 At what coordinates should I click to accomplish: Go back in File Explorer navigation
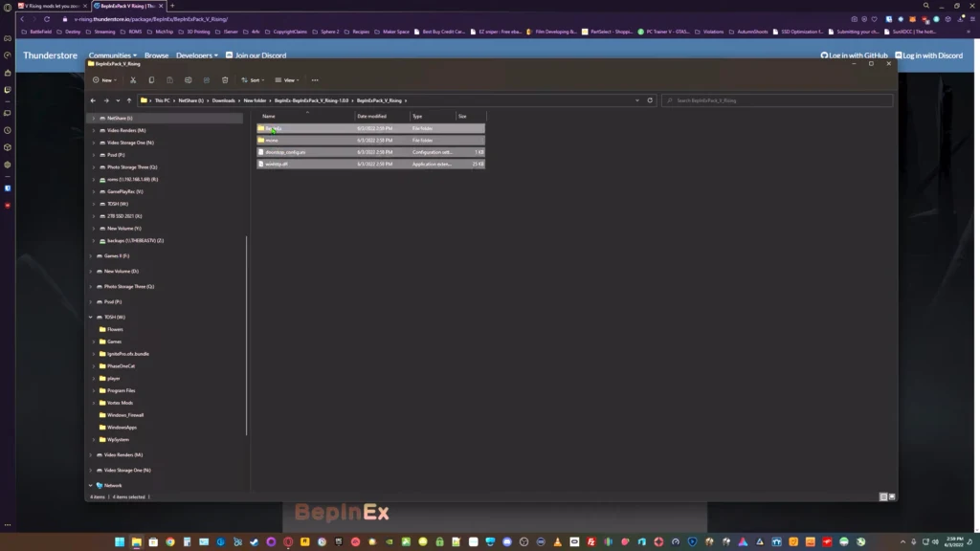(x=93, y=100)
